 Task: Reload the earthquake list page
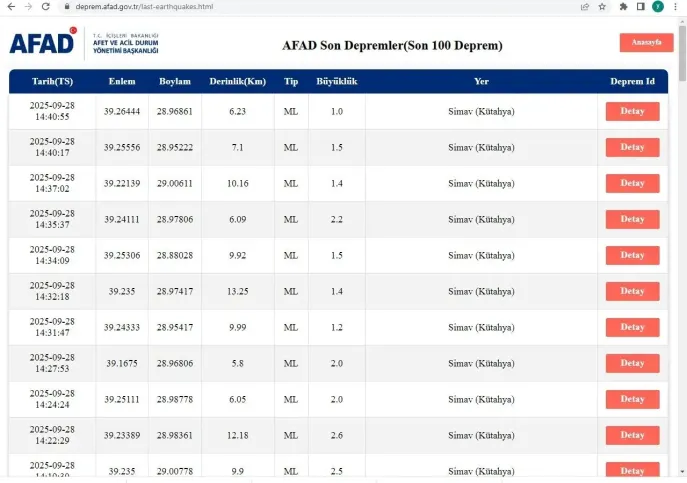pyautogui.click(x=45, y=6)
